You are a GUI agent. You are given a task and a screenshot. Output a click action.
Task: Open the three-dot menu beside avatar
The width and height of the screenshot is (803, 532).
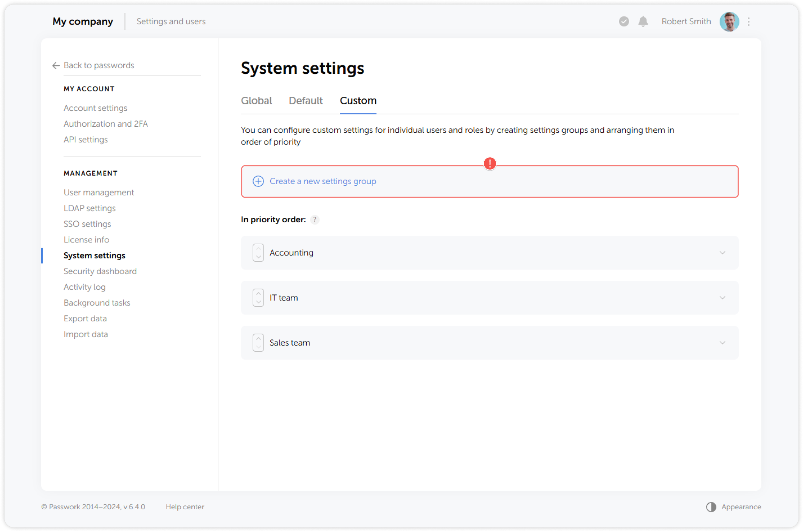pos(749,22)
